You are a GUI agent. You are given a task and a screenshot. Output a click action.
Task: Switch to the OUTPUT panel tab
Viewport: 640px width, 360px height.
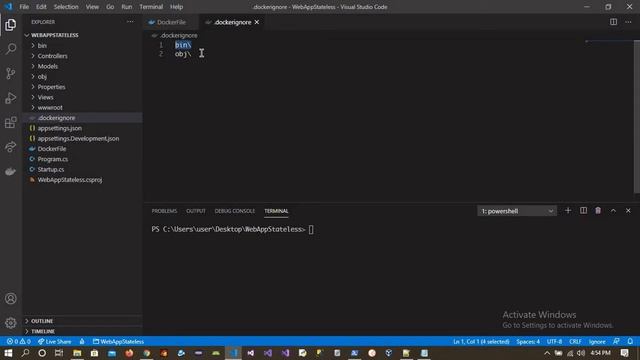tap(196, 211)
